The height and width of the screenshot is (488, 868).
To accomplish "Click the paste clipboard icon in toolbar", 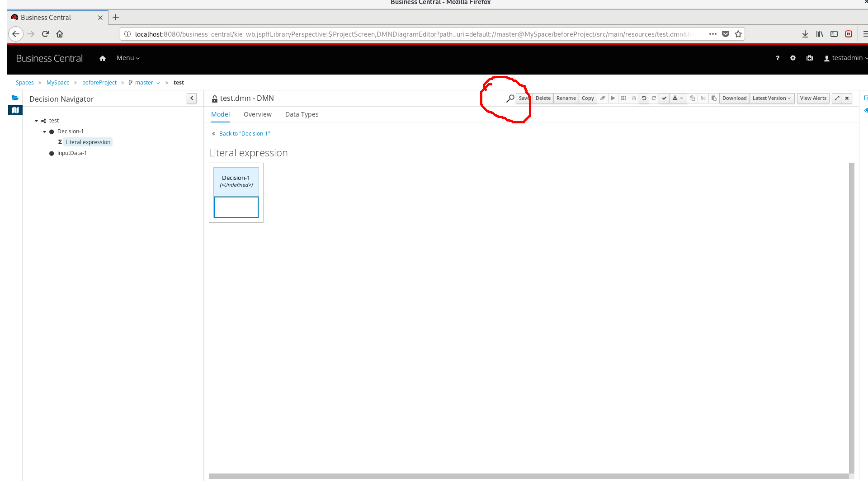I will click(714, 98).
